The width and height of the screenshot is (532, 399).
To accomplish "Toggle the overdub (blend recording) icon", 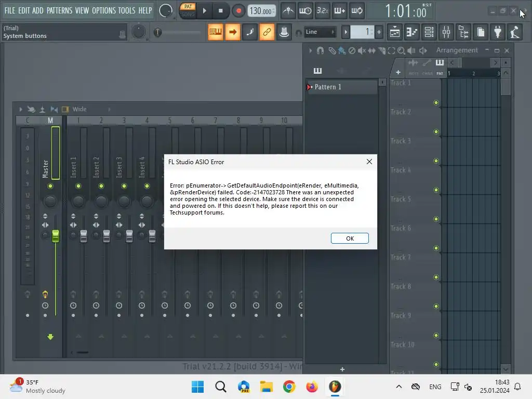I will point(340,11).
